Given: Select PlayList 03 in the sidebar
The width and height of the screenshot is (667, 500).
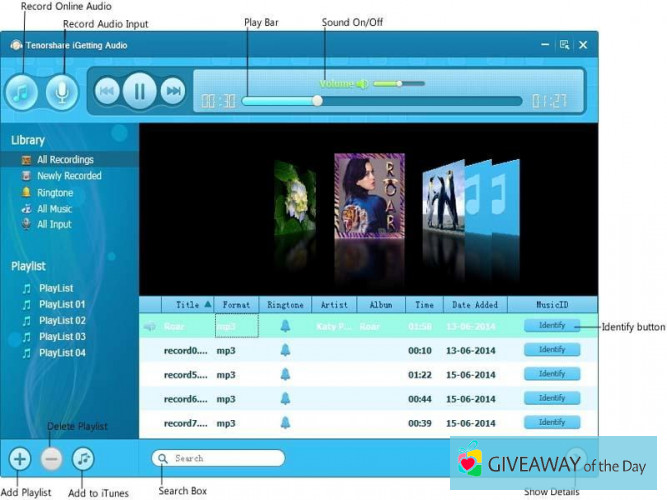Looking at the screenshot, I should click(x=61, y=337).
